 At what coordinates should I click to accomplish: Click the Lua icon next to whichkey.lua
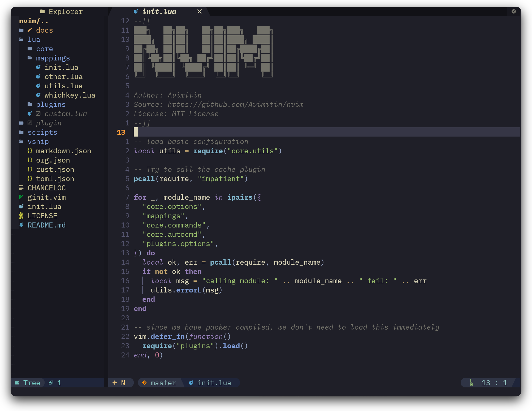[x=38, y=95]
